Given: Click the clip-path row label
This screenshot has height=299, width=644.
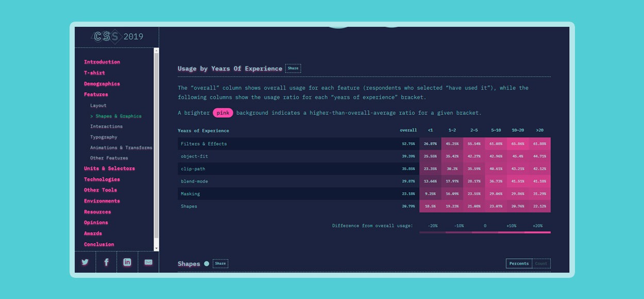Looking at the screenshot, I should (193, 169).
